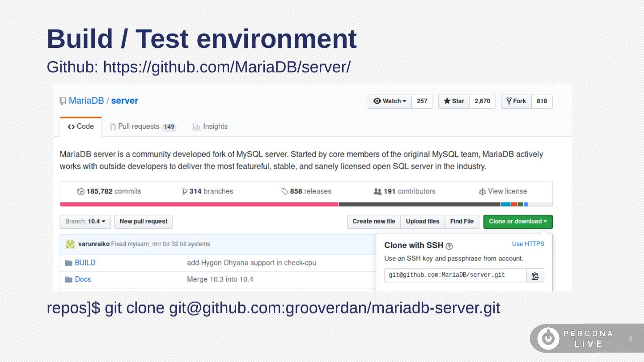Open the MariaDB owner link
This screenshot has height=362, width=644.
point(86,101)
